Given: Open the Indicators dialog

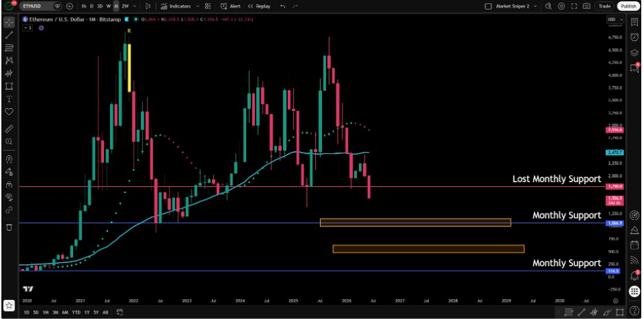Looking at the screenshot, I should point(176,6).
